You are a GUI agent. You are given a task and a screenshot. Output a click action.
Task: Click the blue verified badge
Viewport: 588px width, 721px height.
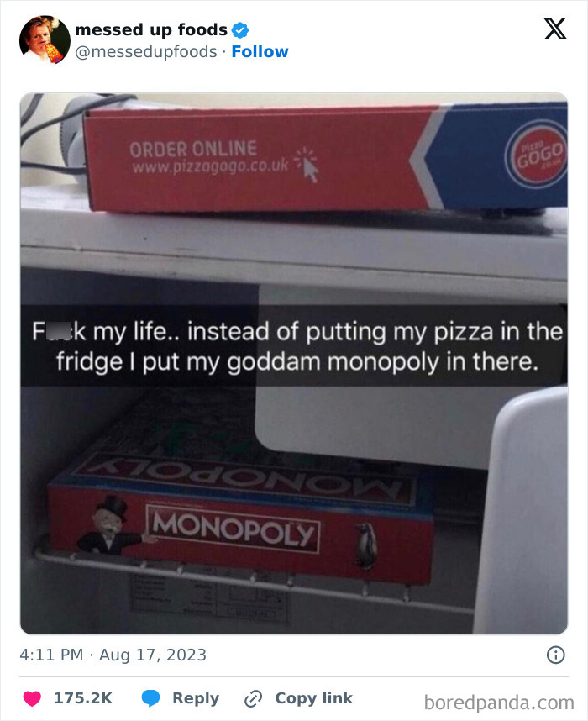240,30
